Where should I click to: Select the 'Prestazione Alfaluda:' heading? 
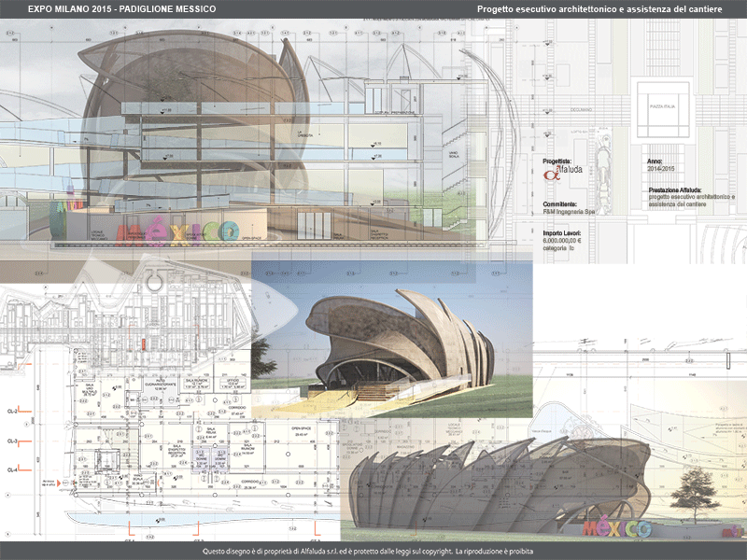tap(675, 190)
